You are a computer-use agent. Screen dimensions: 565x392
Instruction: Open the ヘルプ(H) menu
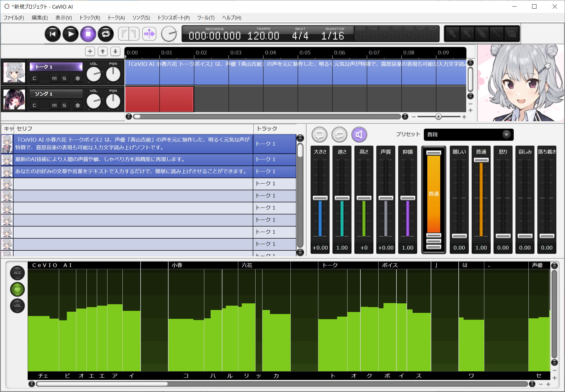pos(232,18)
